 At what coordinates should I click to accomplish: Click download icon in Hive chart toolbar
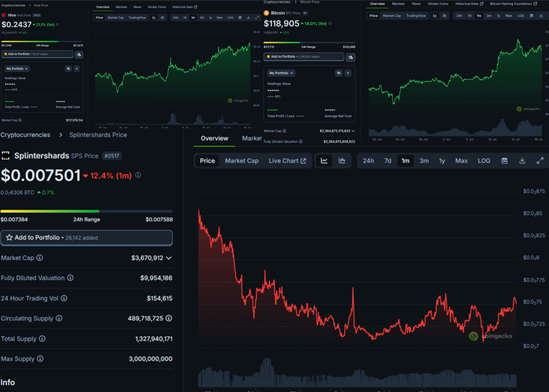pyautogui.click(x=248, y=17)
